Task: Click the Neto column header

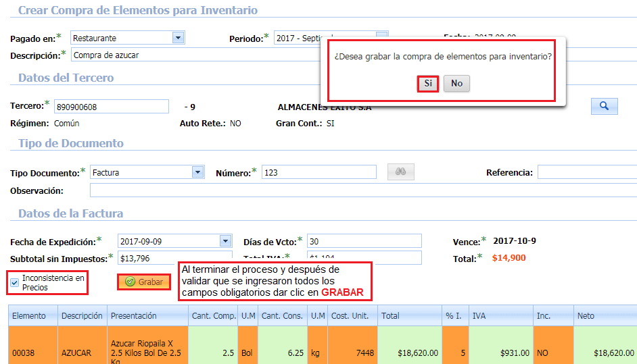Action: tap(605, 315)
